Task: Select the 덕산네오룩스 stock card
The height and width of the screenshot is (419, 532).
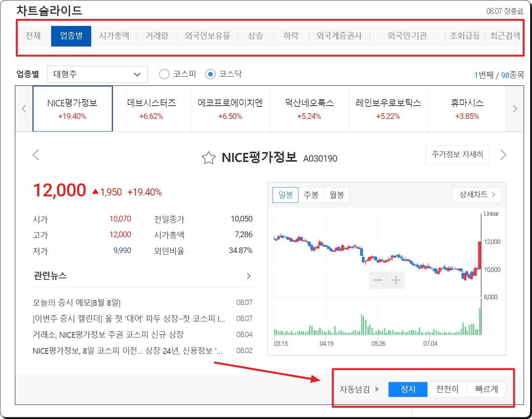Action: [x=309, y=109]
